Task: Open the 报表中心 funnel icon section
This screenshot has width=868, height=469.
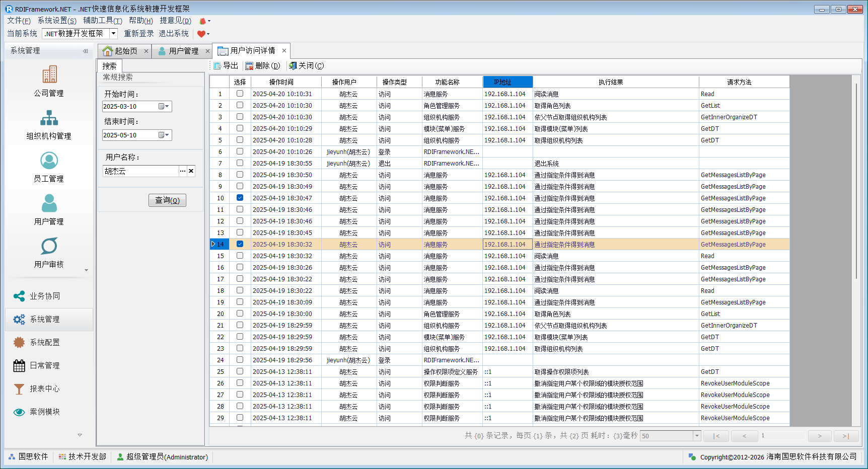Action: click(x=19, y=389)
